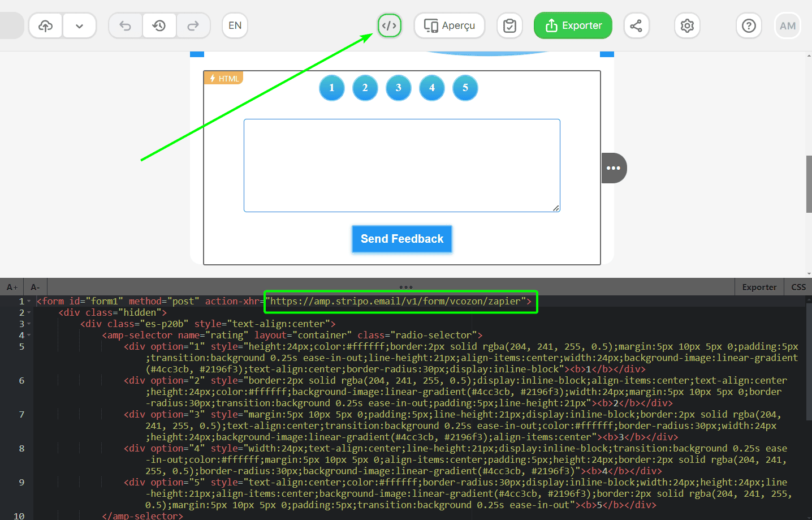Open the Exporter tab in code editor
The image size is (812, 520).
[x=759, y=287]
